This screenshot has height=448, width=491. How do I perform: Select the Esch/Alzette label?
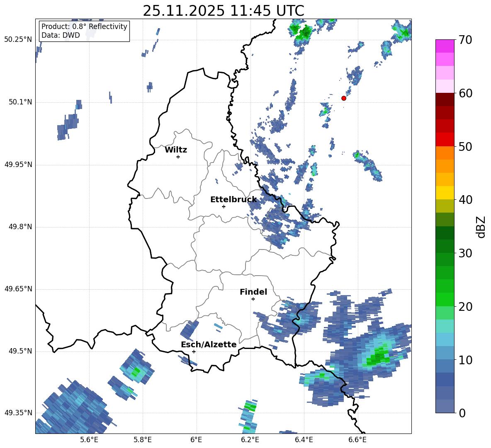pos(209,344)
